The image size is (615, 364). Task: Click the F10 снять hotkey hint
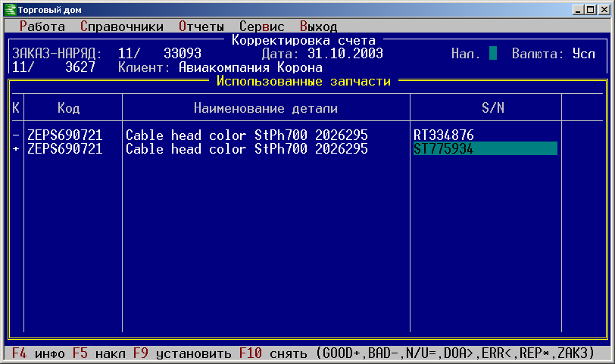point(273,353)
